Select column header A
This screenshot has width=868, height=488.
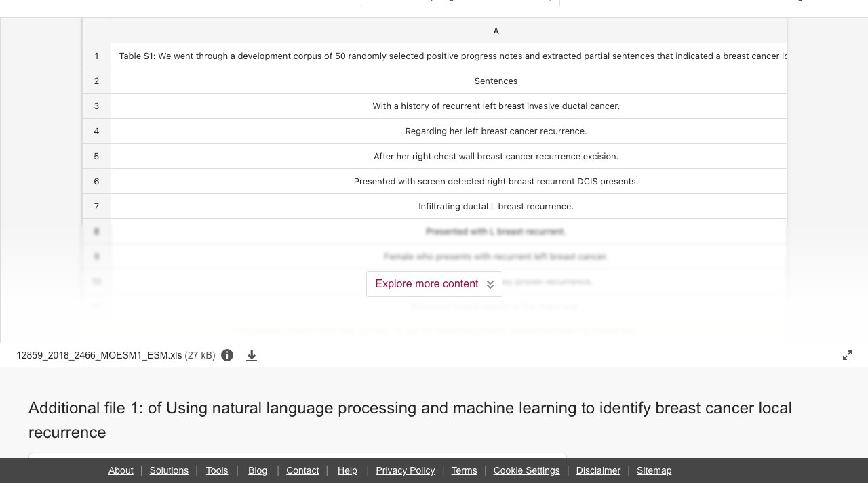(449, 31)
